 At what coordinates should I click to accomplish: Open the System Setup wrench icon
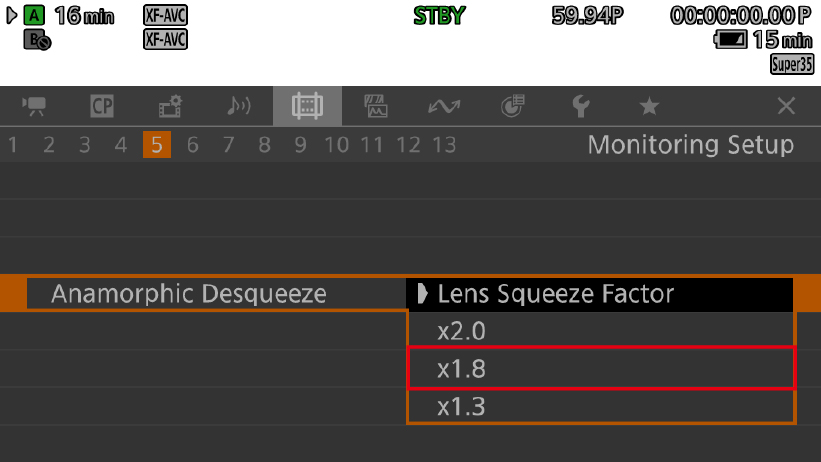pyautogui.click(x=580, y=106)
